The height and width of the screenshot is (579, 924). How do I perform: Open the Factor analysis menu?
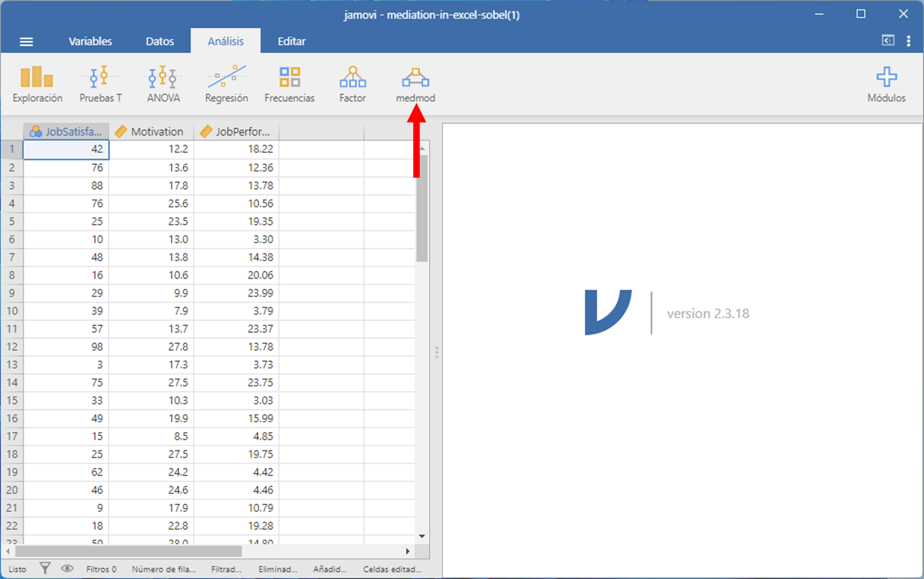pos(352,84)
